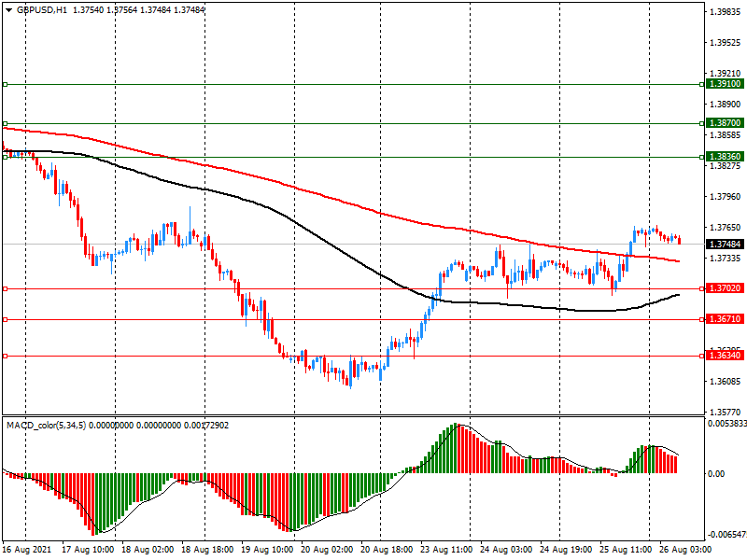Click the 24 Aug 03:00 time label

point(506,549)
